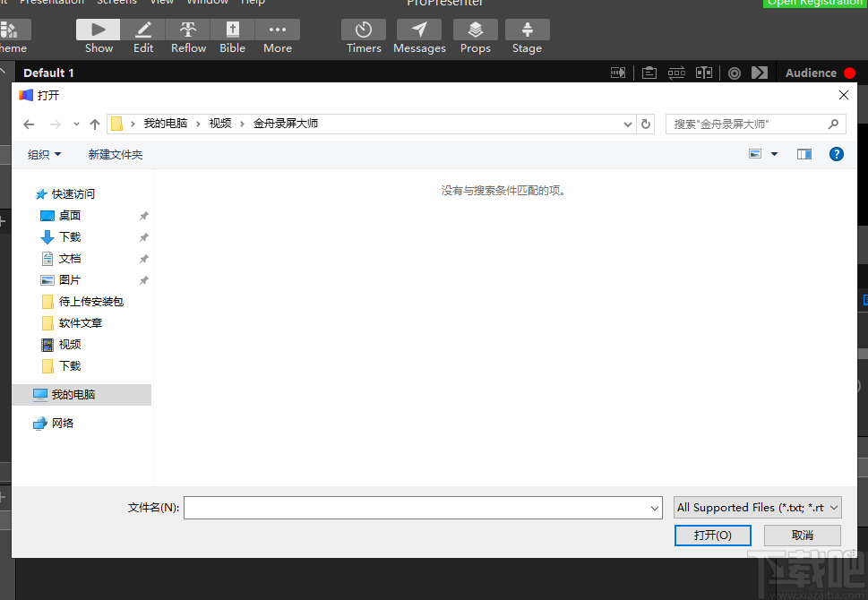This screenshot has height=600, width=868.
Task: Click the 打开(O) button
Action: tap(712, 535)
